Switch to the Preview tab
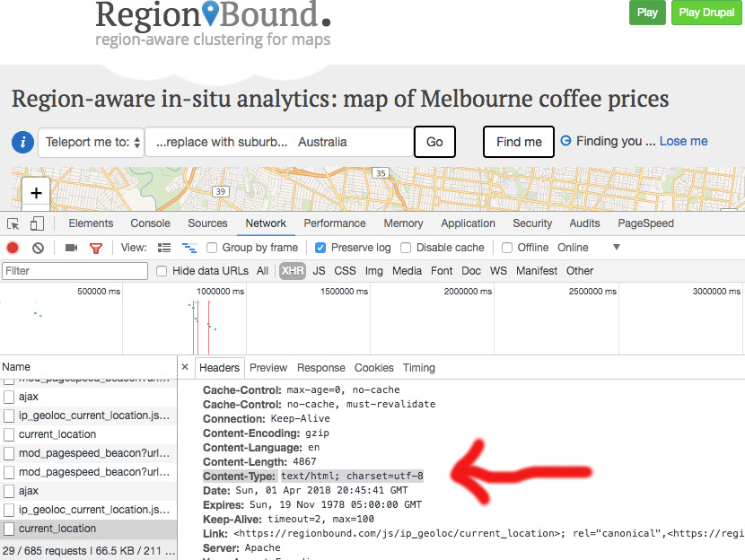 click(268, 368)
